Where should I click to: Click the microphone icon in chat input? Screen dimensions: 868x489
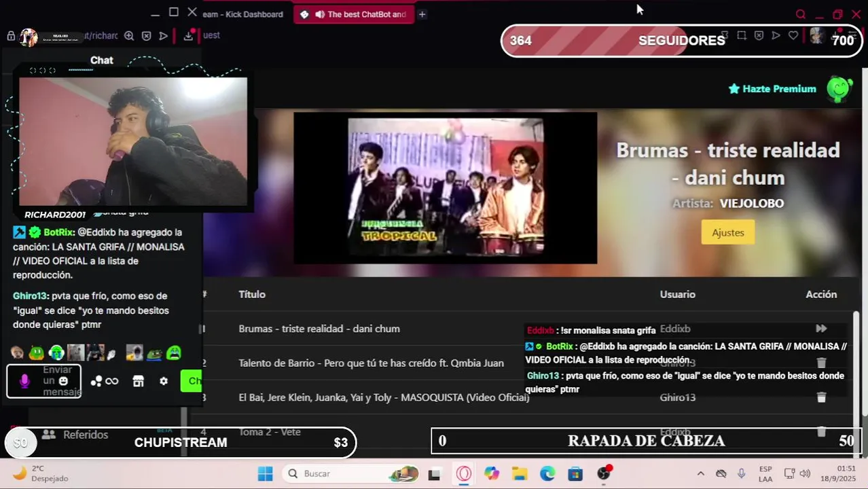24,381
